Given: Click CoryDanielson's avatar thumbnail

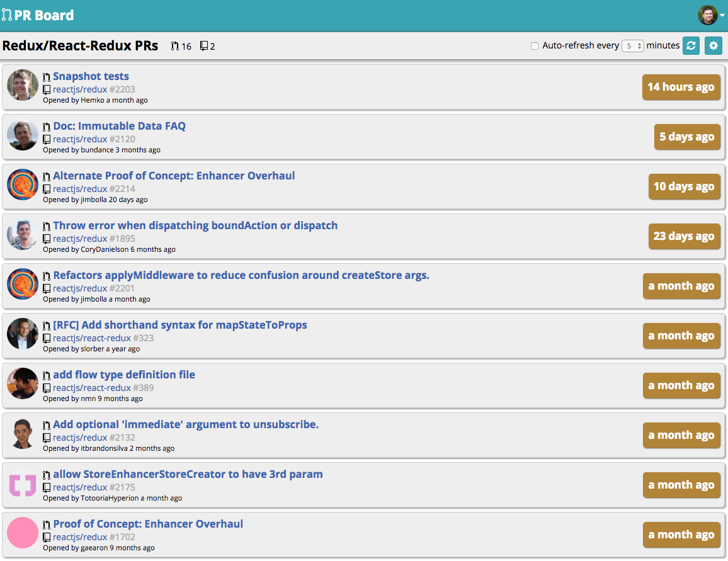Looking at the screenshot, I should (22, 234).
